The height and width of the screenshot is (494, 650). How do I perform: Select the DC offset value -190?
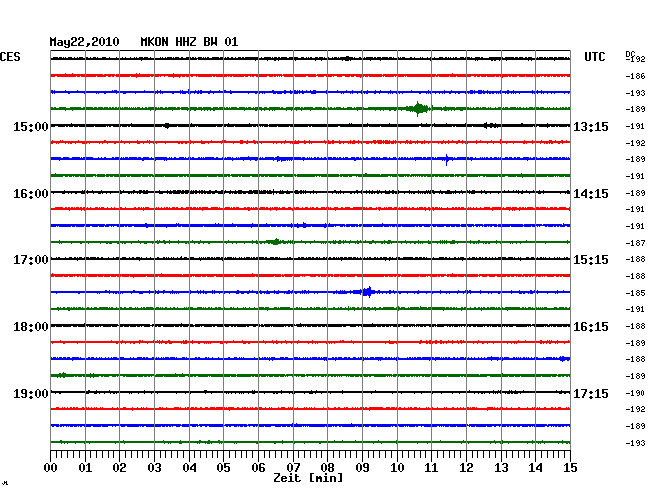[x=635, y=393]
